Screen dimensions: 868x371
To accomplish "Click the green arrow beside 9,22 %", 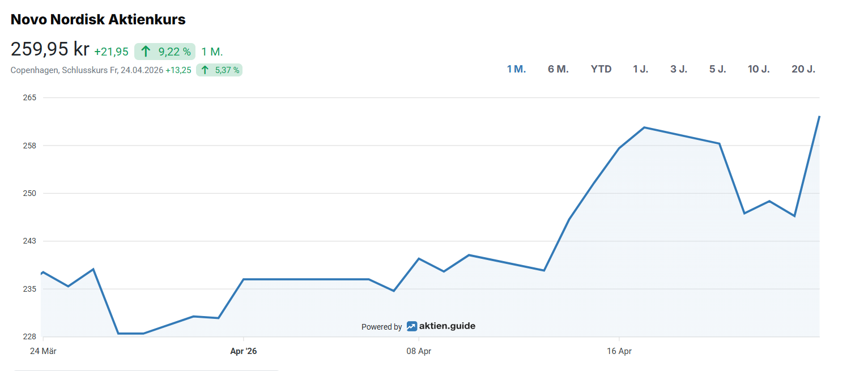I will tap(146, 52).
